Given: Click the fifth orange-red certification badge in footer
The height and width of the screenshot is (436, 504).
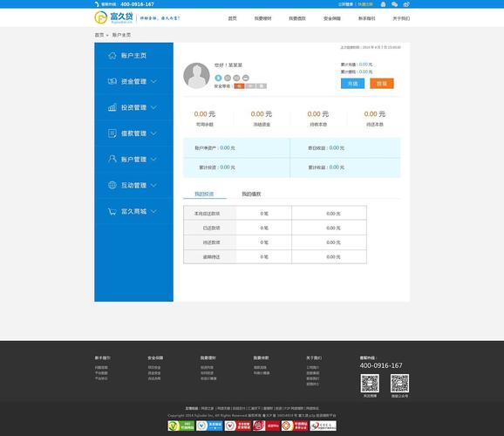Looking at the screenshot, I should [295, 426].
